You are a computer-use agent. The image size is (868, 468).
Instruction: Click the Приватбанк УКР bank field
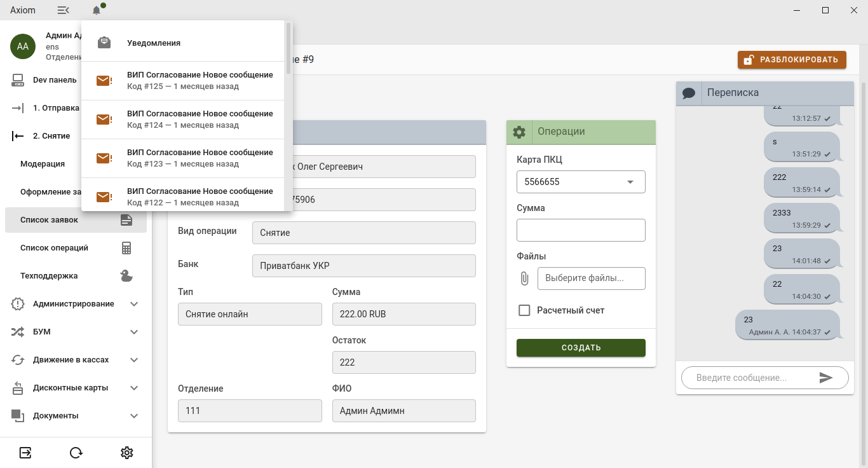(x=364, y=266)
